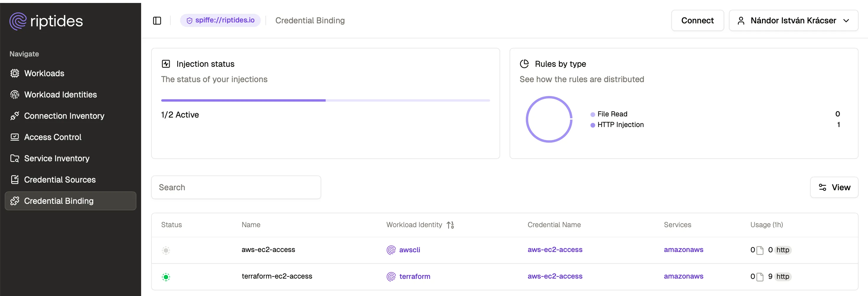Select the Workload Identities fingerprint icon
Screen dimensions: 868x296
(x=15, y=95)
